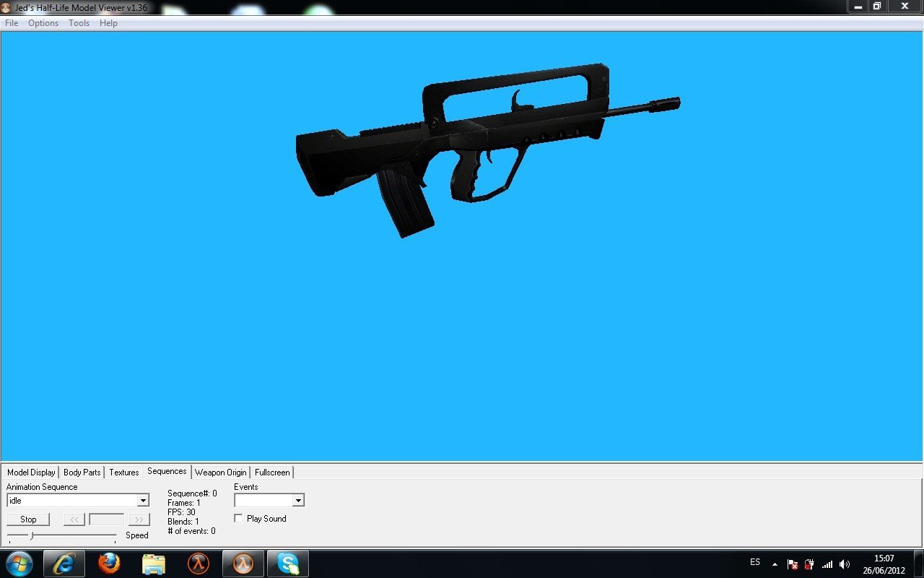Switch to the Weapon Origin tab

click(x=220, y=473)
